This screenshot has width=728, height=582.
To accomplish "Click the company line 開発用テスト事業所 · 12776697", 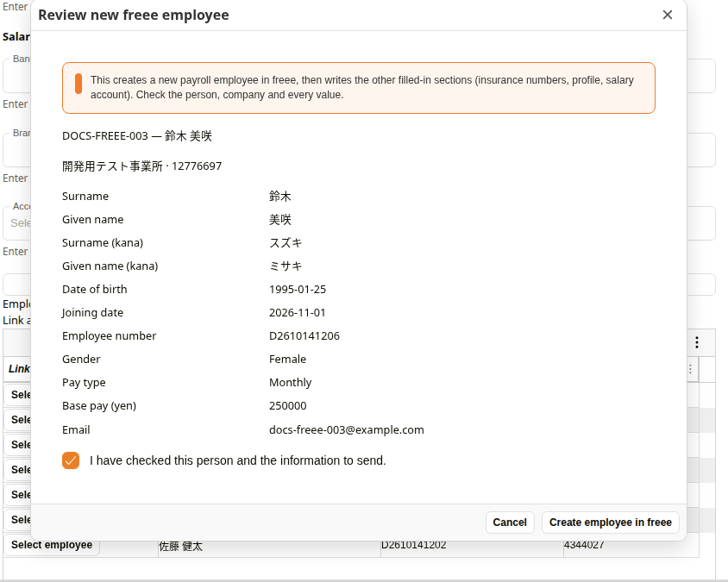I will coord(142,166).
